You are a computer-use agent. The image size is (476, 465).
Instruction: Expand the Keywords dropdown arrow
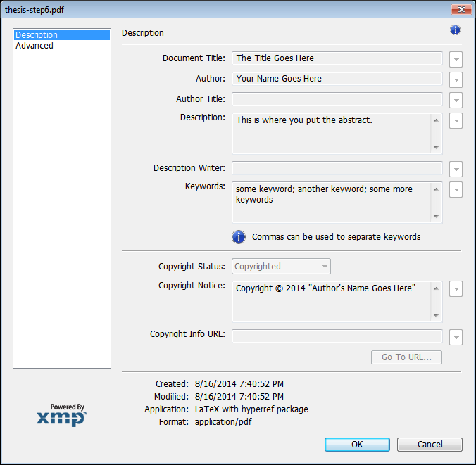[x=456, y=189]
